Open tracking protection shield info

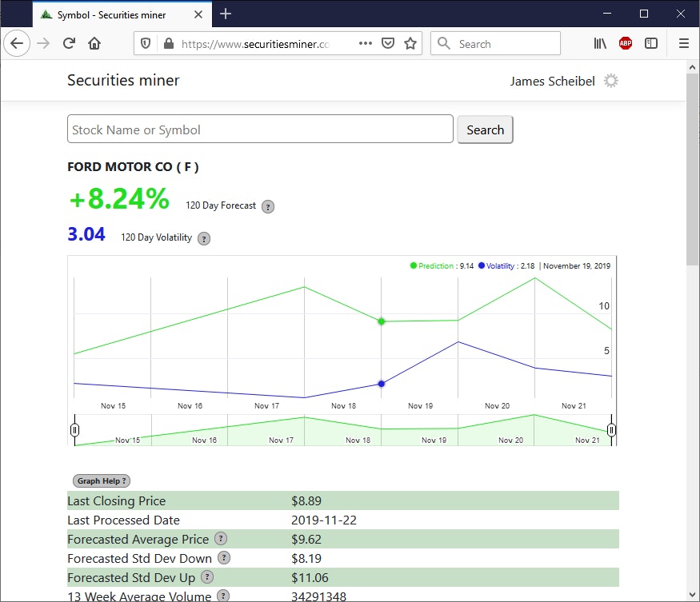coord(145,43)
